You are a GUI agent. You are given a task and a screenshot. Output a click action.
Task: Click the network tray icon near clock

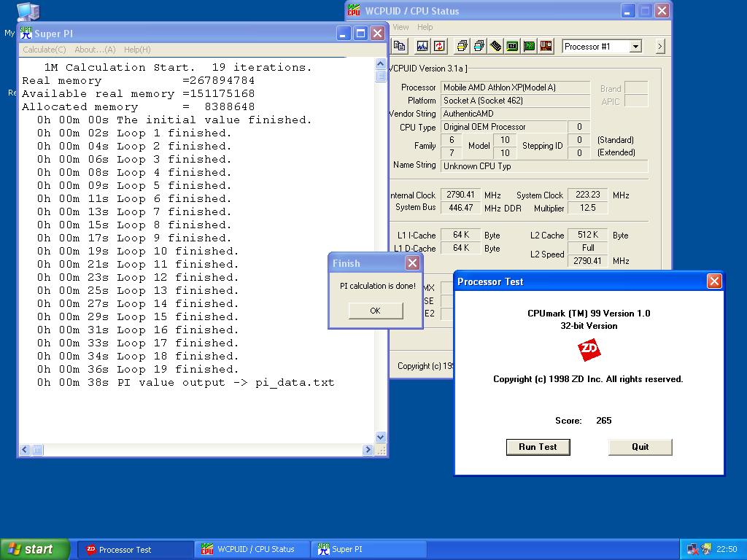693,550
